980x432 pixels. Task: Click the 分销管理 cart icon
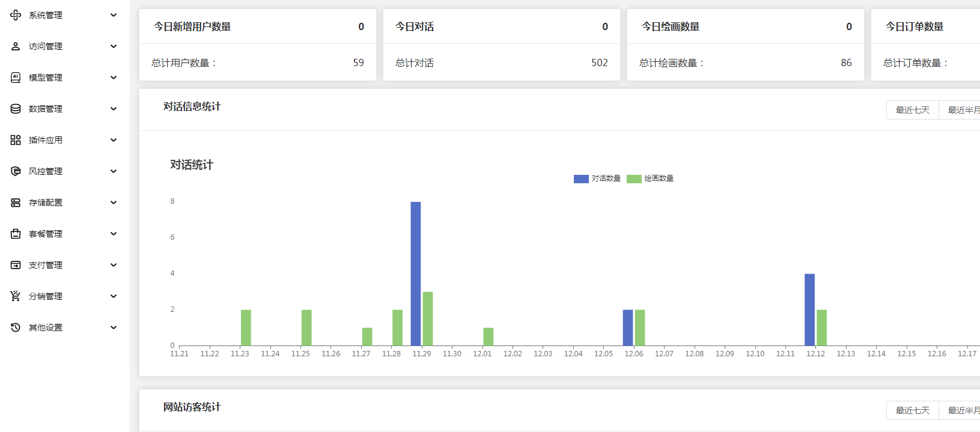[x=16, y=296]
